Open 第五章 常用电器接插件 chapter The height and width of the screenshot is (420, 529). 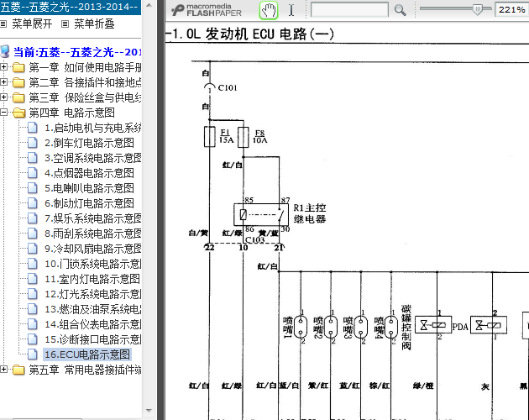pyautogui.click(x=85, y=370)
